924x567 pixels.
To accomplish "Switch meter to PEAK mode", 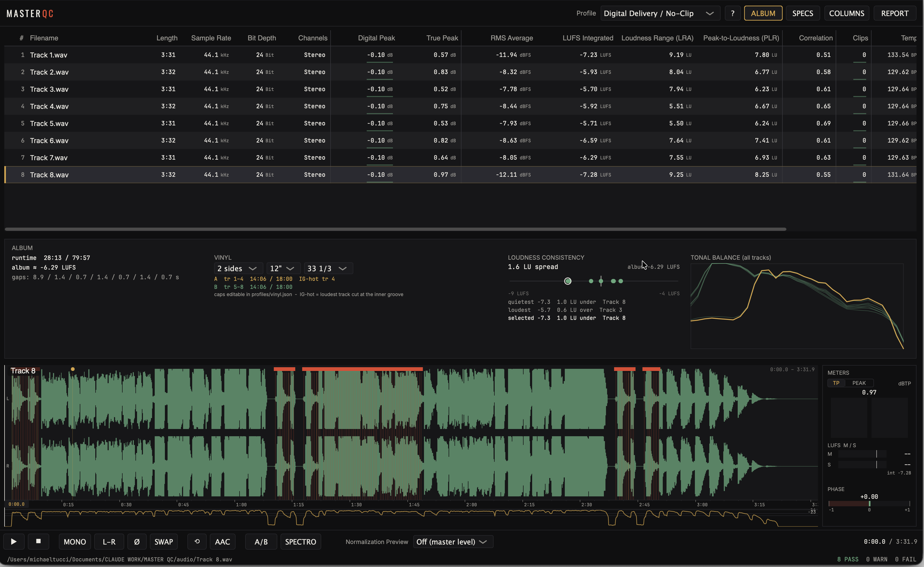I will tap(859, 383).
